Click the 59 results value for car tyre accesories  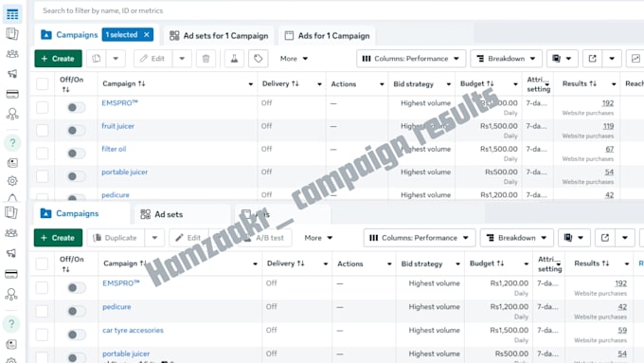coord(622,330)
